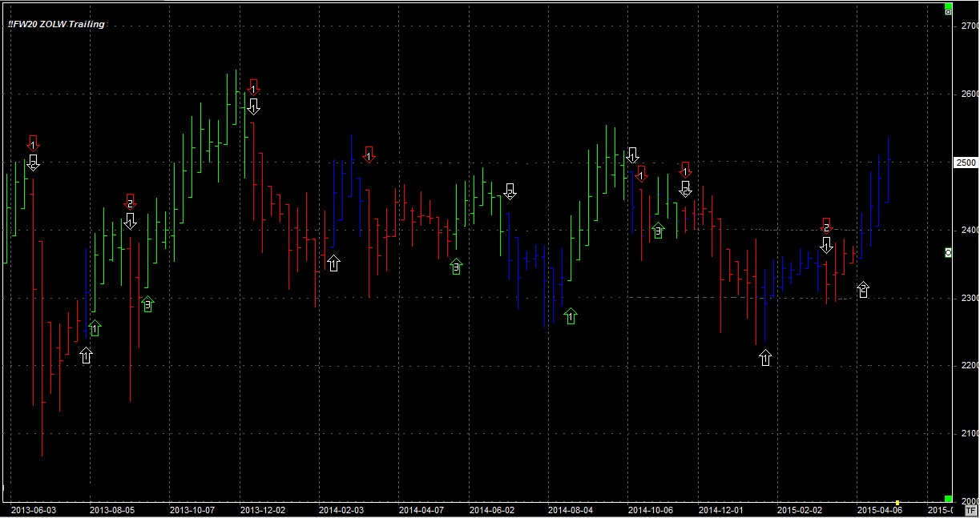
Task: Click the red sell arrow above the chart's highest peak
Action: pos(253,86)
